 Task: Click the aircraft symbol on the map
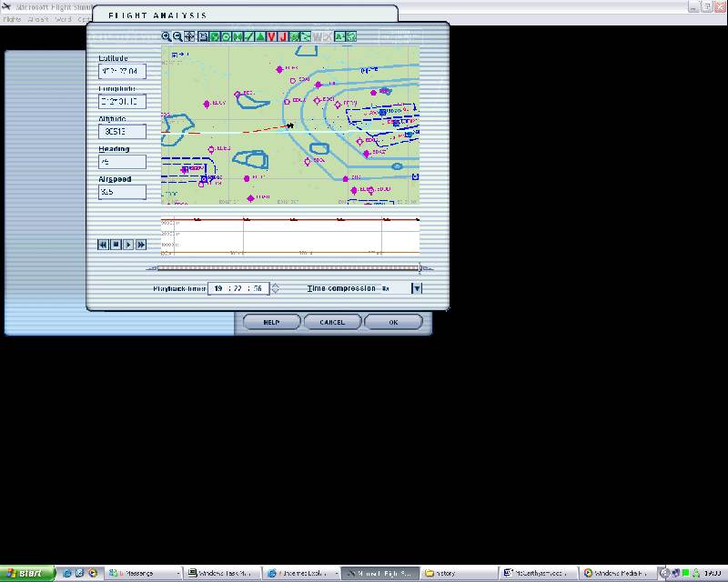coord(289,125)
